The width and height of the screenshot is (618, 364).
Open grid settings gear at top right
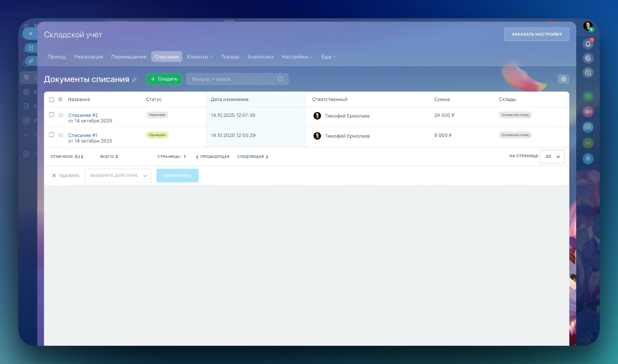coord(563,79)
